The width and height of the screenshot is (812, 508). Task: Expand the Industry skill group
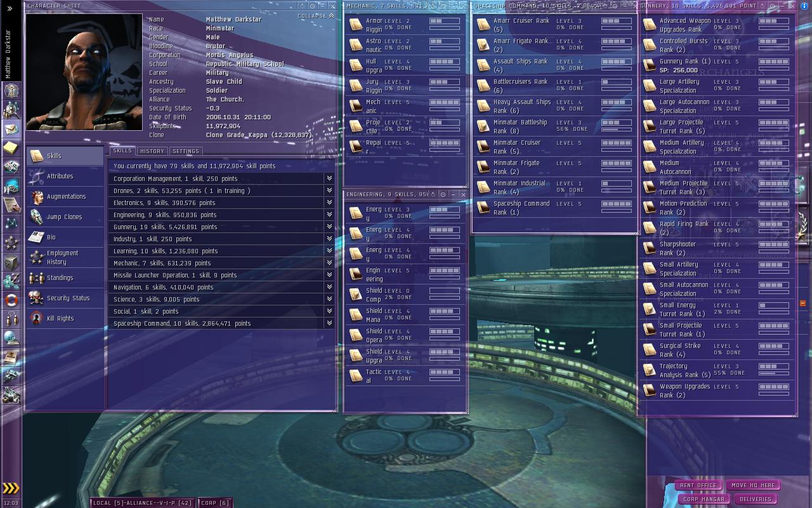329,239
